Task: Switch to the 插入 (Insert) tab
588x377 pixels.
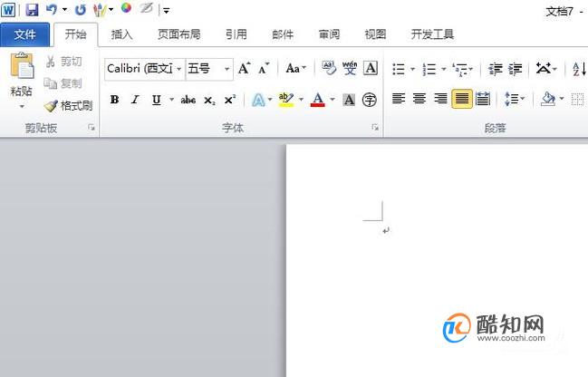Action: [x=122, y=34]
